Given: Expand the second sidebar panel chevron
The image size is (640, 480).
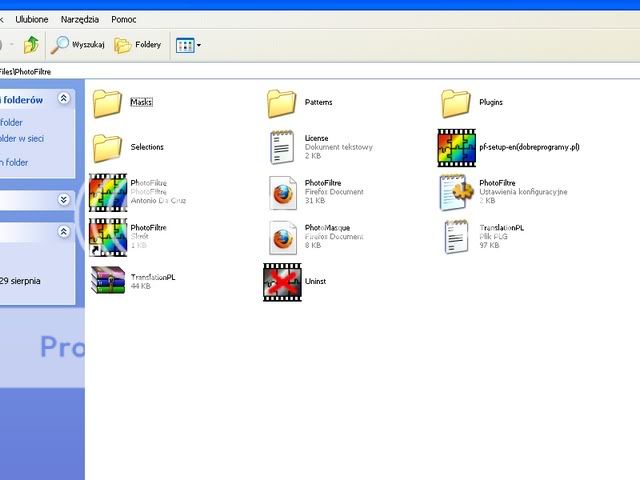Looking at the screenshot, I should [x=64, y=199].
